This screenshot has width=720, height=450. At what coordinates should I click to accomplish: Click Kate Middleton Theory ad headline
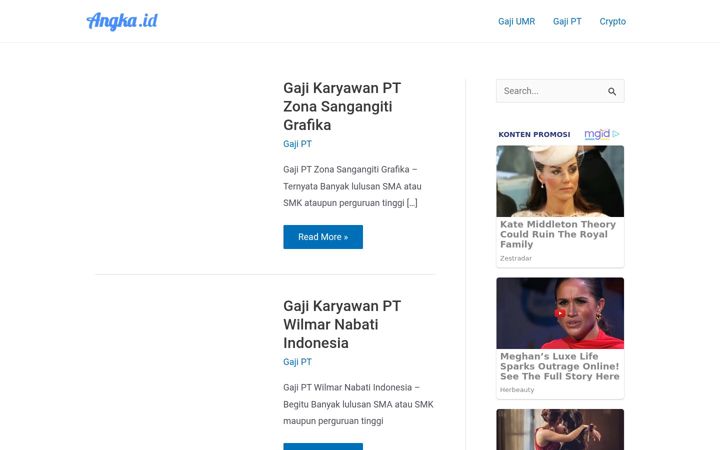(558, 234)
